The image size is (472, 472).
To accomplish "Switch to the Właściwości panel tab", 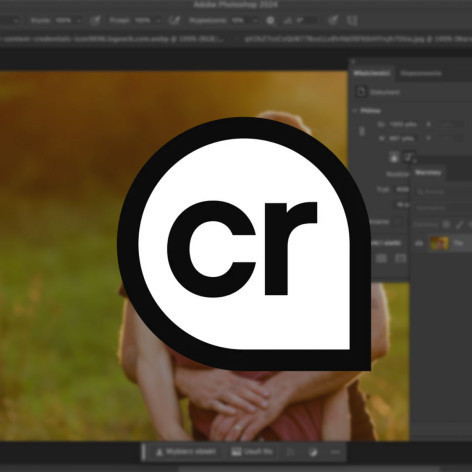I will [x=372, y=73].
